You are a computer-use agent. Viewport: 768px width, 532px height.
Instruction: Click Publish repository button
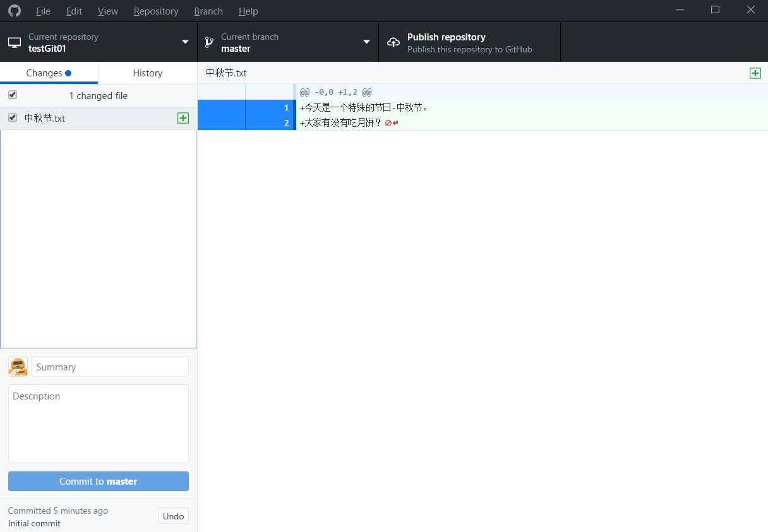(x=469, y=42)
